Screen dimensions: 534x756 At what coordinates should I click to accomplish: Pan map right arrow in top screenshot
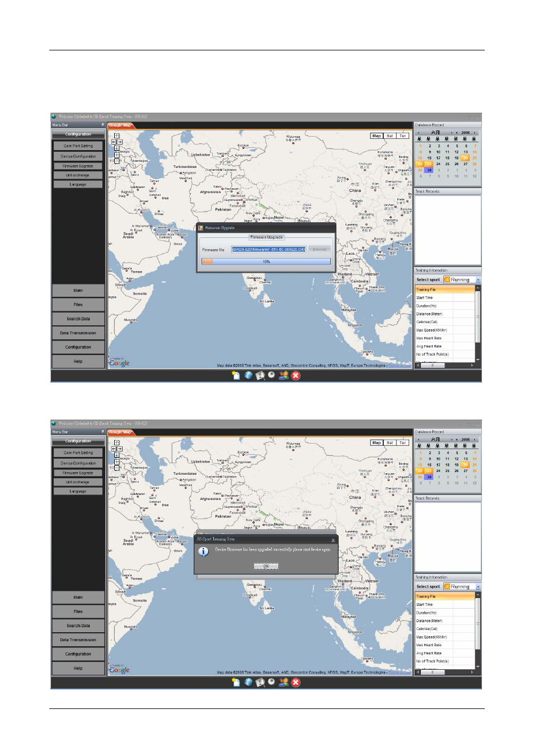120,142
